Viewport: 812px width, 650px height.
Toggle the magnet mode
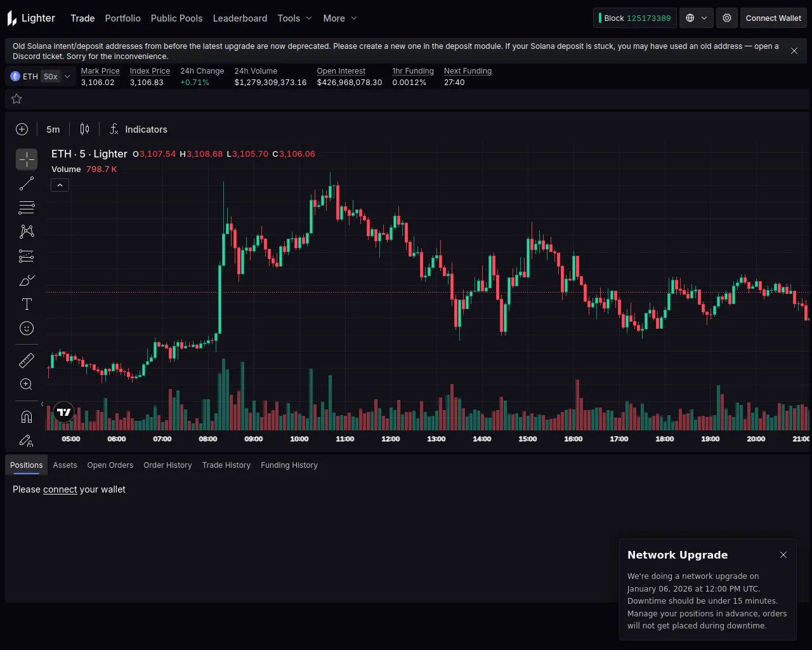pyautogui.click(x=27, y=417)
